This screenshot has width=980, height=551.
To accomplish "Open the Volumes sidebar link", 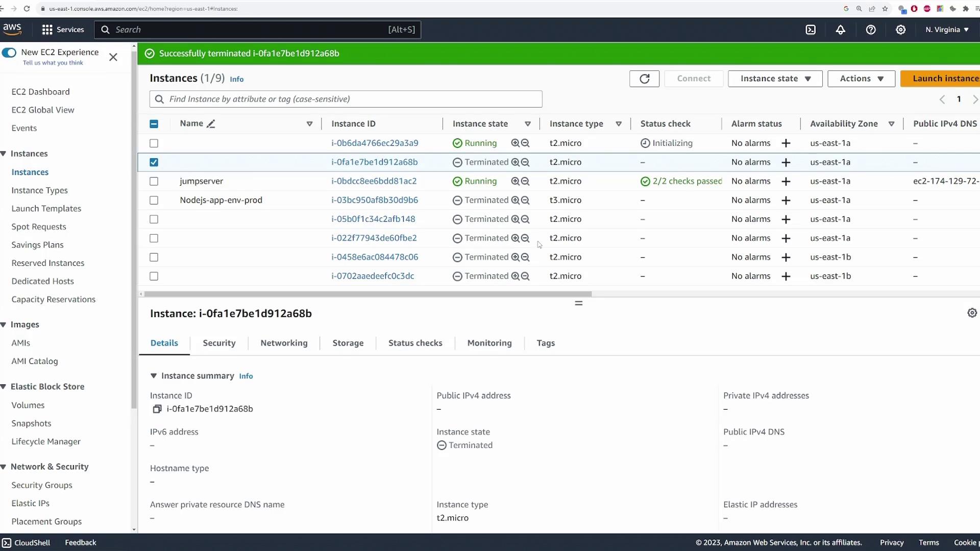I will pyautogui.click(x=28, y=405).
